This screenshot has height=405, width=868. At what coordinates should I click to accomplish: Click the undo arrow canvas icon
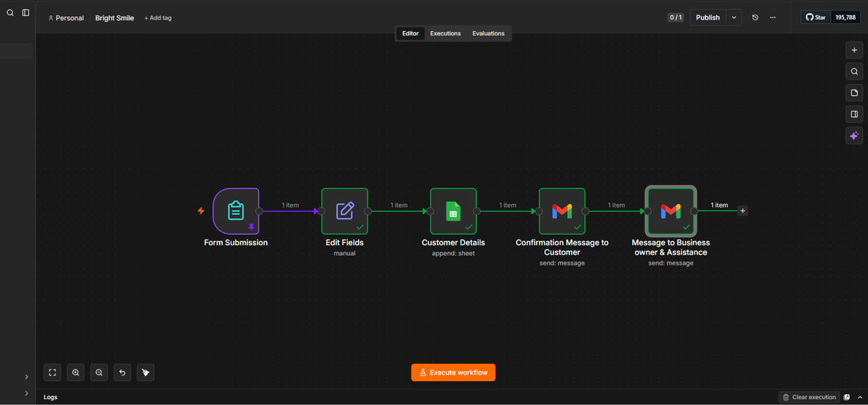[122, 372]
